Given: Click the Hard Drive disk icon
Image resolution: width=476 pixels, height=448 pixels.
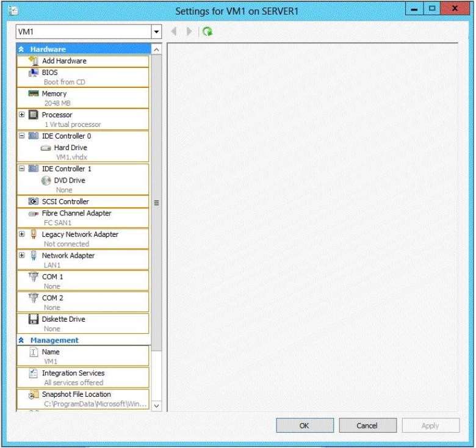Looking at the screenshot, I should [x=46, y=148].
